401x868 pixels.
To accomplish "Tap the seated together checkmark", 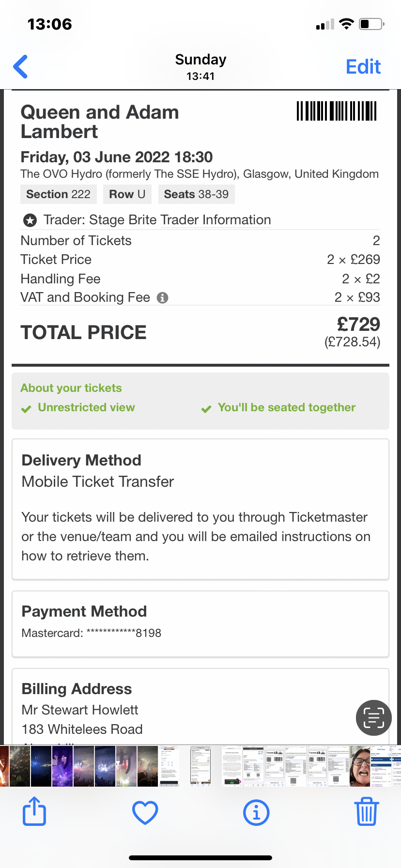I will (x=206, y=409).
